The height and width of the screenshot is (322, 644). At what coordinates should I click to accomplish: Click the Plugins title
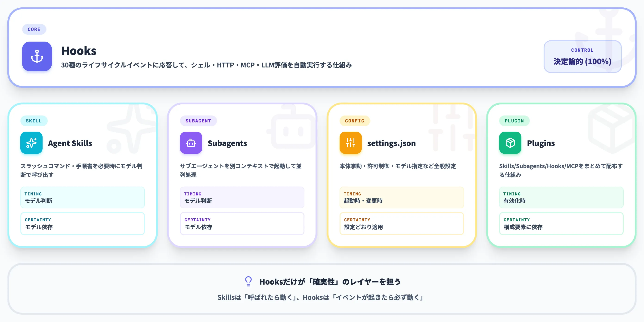coord(541,143)
